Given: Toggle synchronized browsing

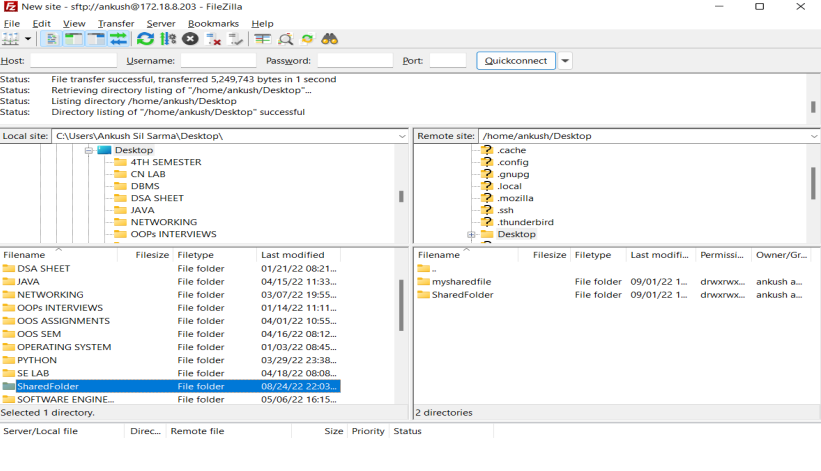Looking at the screenshot, I should (307, 39).
